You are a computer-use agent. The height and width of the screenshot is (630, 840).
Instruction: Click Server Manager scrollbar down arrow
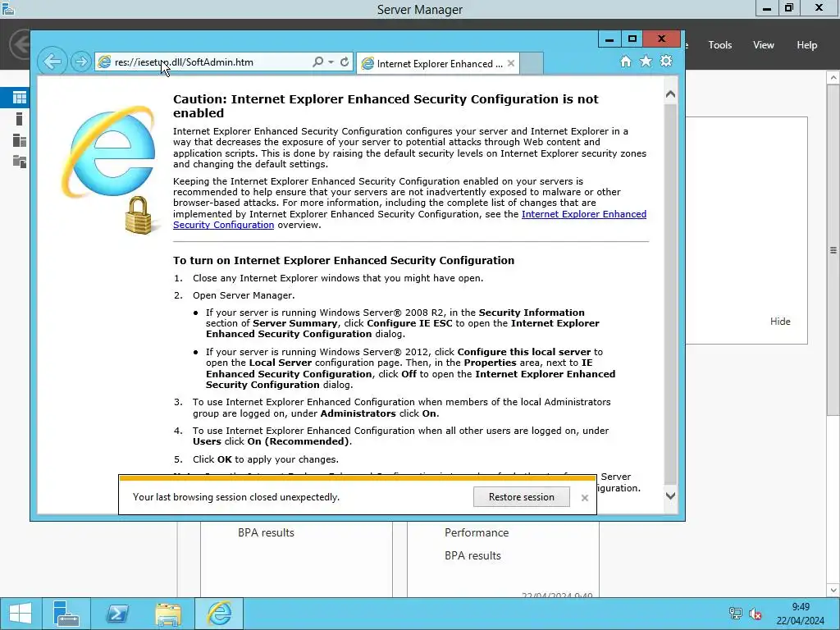coord(833,590)
